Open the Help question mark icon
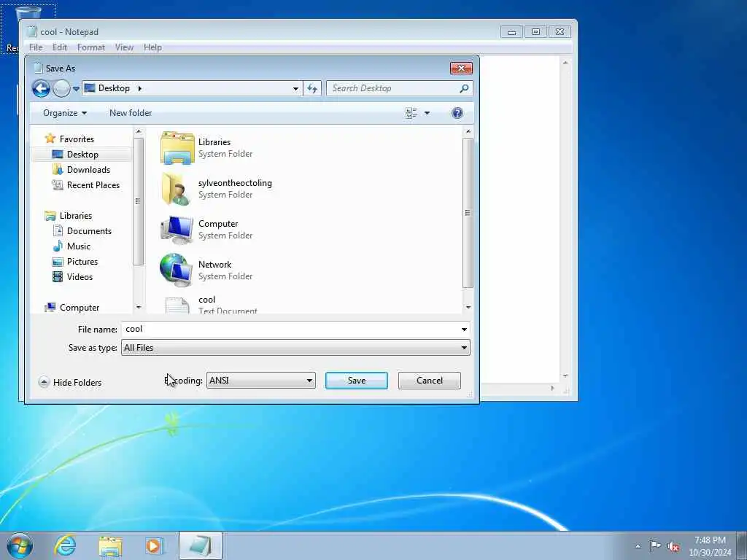This screenshot has width=747, height=560. (x=457, y=113)
